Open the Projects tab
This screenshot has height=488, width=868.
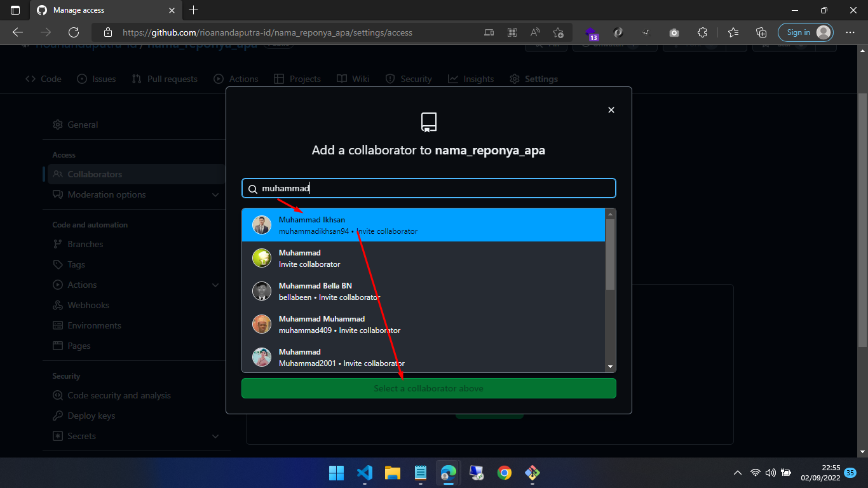point(297,79)
